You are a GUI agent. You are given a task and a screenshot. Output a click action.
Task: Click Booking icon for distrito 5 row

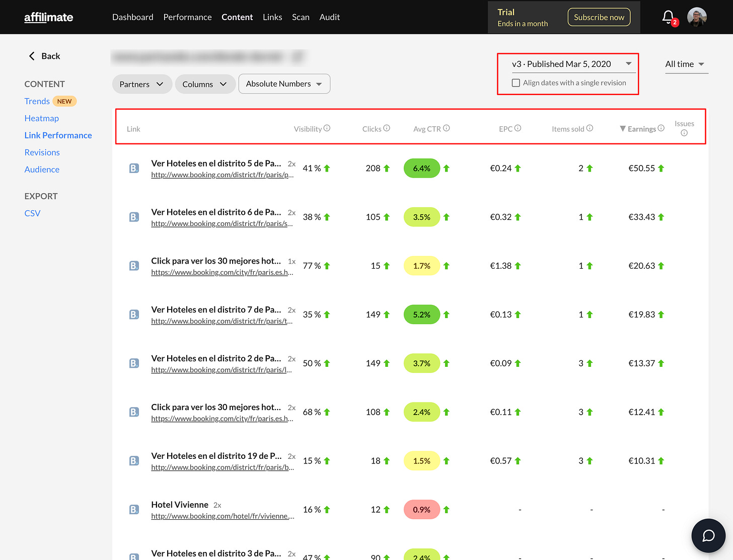click(134, 168)
